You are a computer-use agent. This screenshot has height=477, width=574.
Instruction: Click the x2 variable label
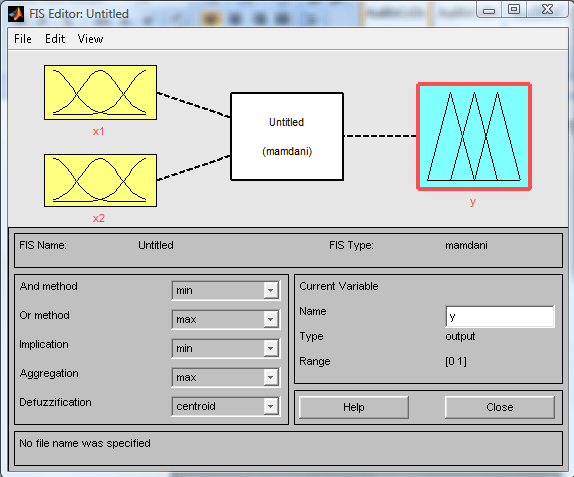(98, 218)
